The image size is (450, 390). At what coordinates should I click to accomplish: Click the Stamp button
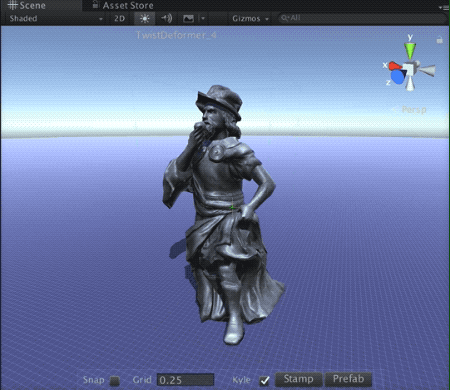pyautogui.click(x=298, y=379)
